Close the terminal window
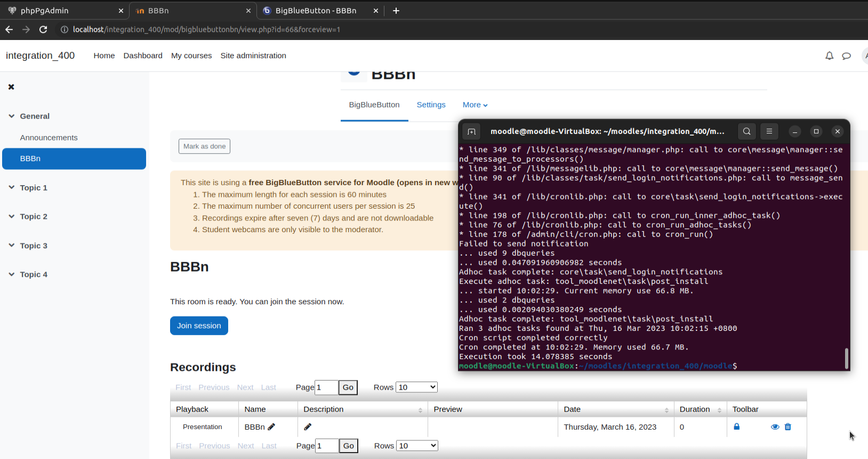The image size is (868, 459). point(838,131)
